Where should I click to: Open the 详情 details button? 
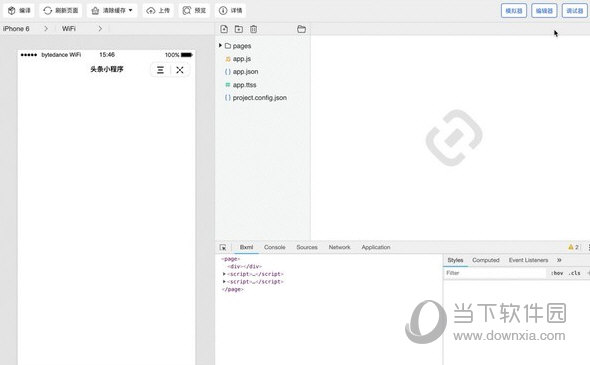[231, 11]
